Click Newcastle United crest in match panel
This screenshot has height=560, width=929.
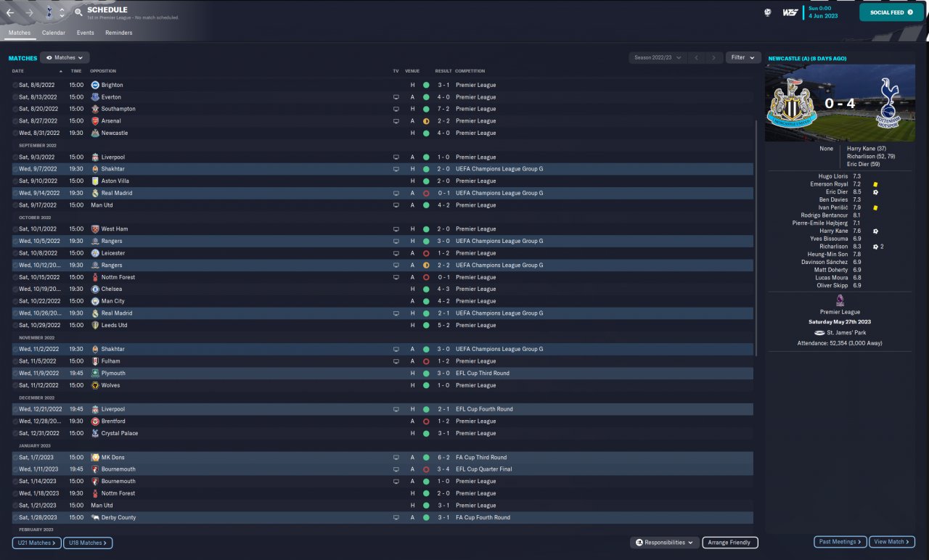793,103
